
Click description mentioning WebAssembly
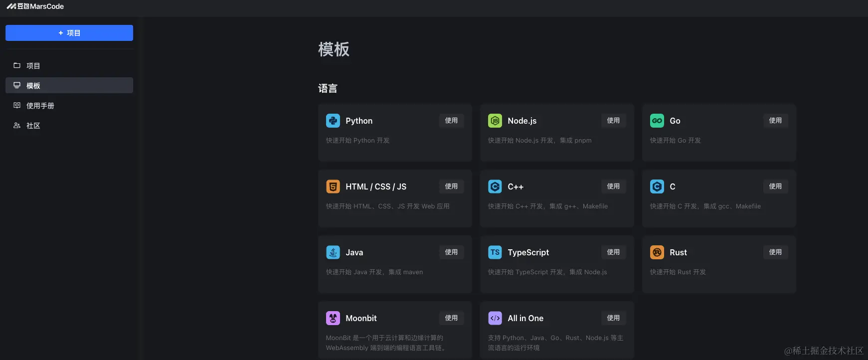pyautogui.click(x=386, y=343)
